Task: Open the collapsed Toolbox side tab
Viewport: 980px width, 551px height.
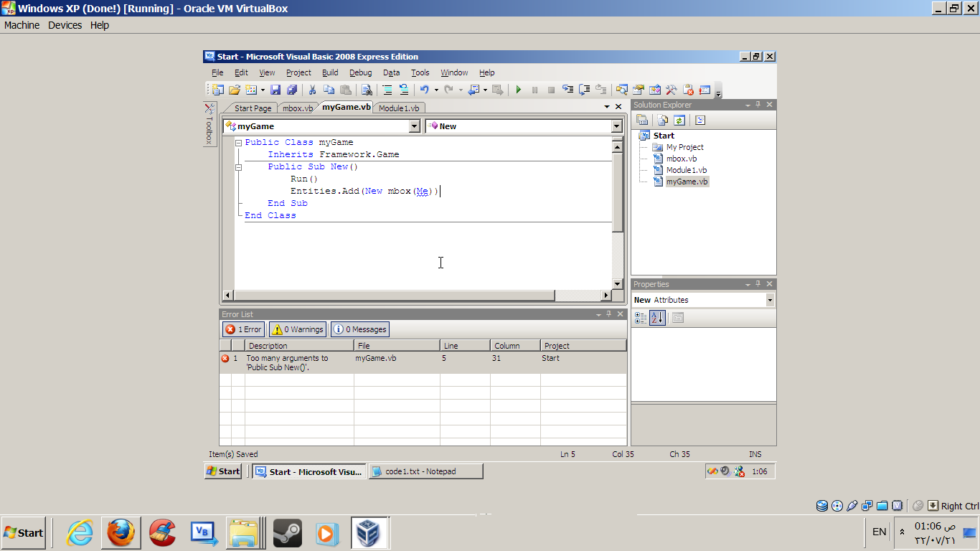Action: coord(209,125)
